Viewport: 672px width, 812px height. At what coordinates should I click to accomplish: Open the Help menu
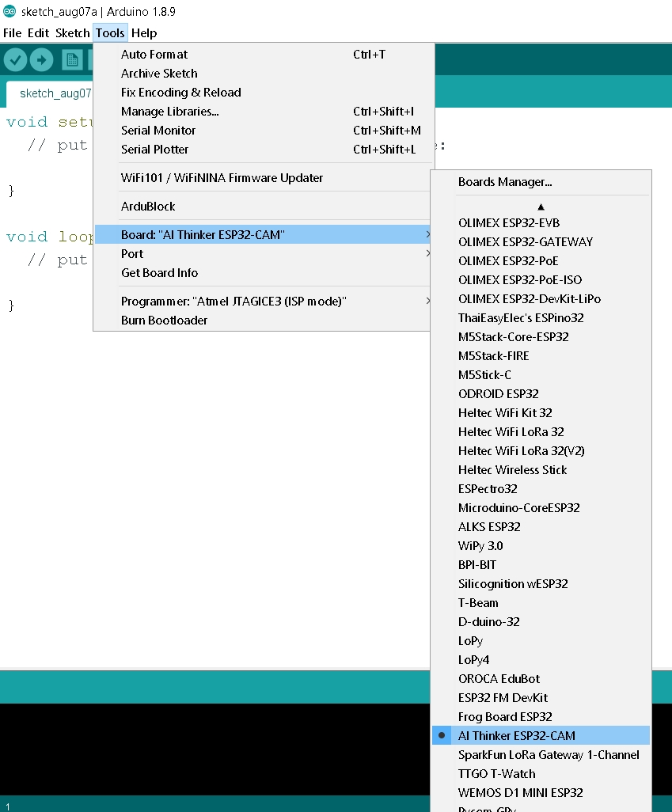point(144,33)
